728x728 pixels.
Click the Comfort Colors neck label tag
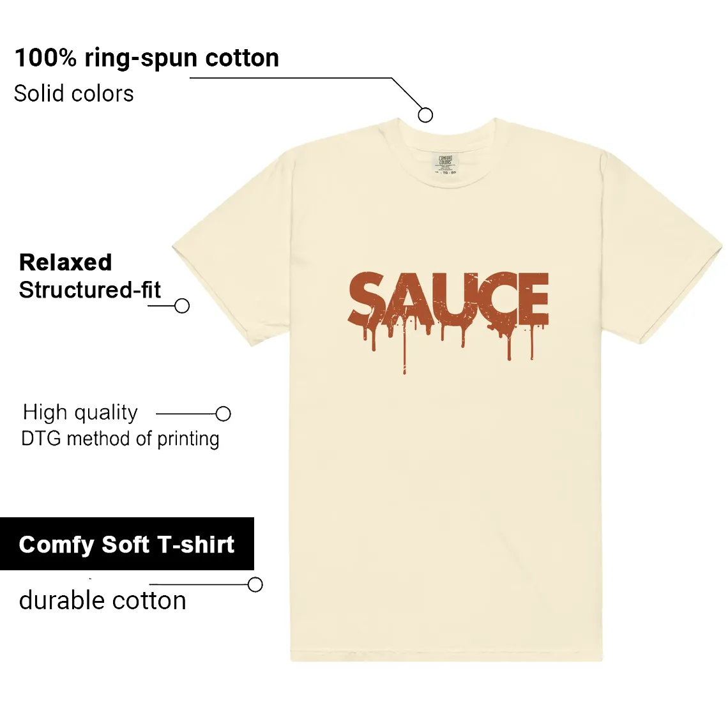pos(446,164)
